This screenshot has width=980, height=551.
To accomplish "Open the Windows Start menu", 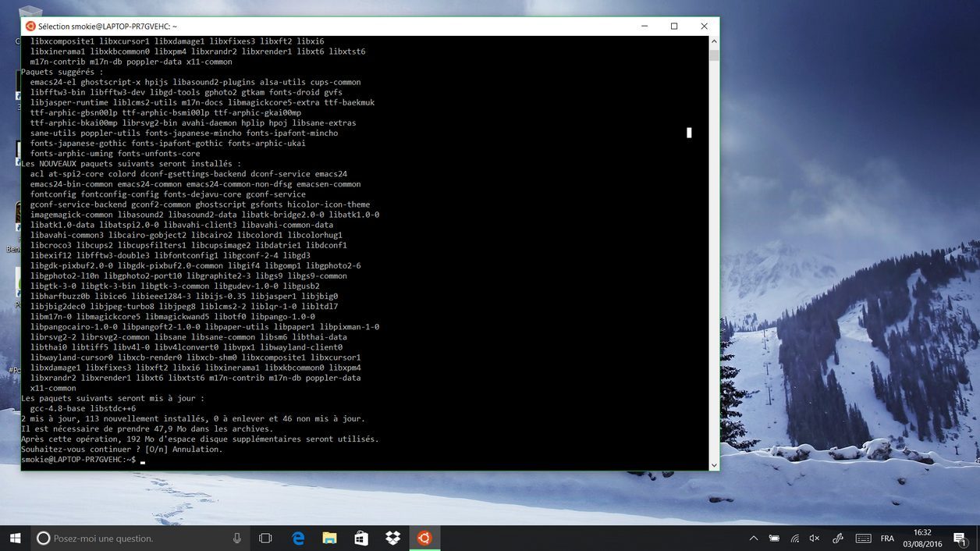I will (x=15, y=538).
